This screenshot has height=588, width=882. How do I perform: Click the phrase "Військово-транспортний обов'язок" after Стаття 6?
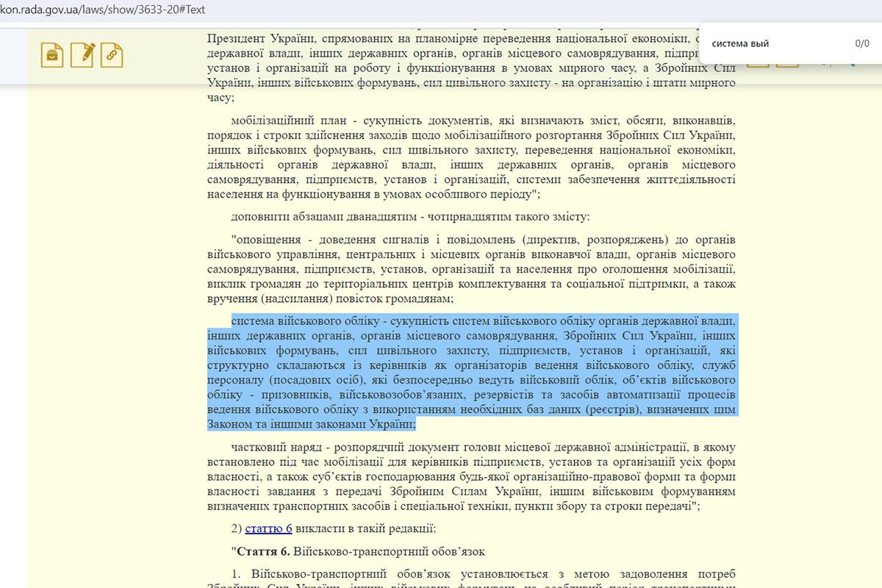click(x=389, y=551)
